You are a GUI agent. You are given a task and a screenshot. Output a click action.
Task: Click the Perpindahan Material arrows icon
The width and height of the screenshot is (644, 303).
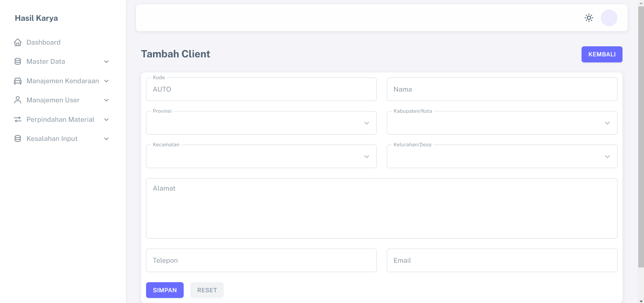point(18,119)
